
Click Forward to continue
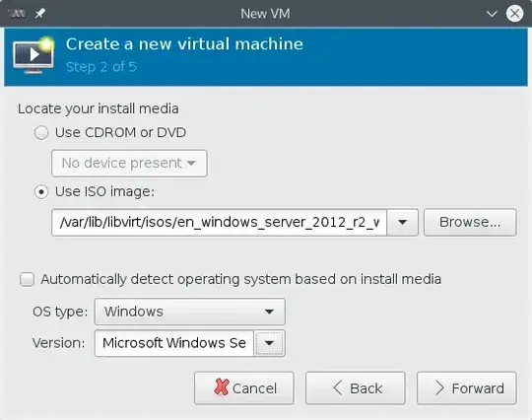pos(467,388)
